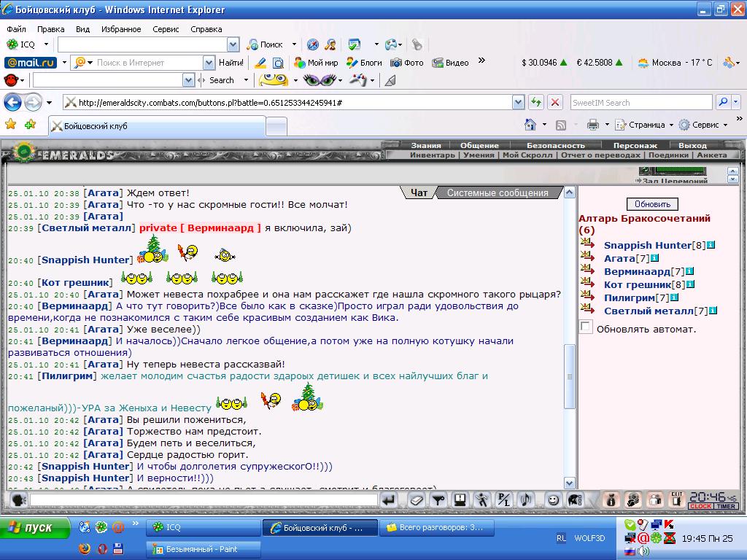Expand the SweetIM toolbar search field dropdown
This screenshot has height=560, width=747.
click(x=189, y=80)
